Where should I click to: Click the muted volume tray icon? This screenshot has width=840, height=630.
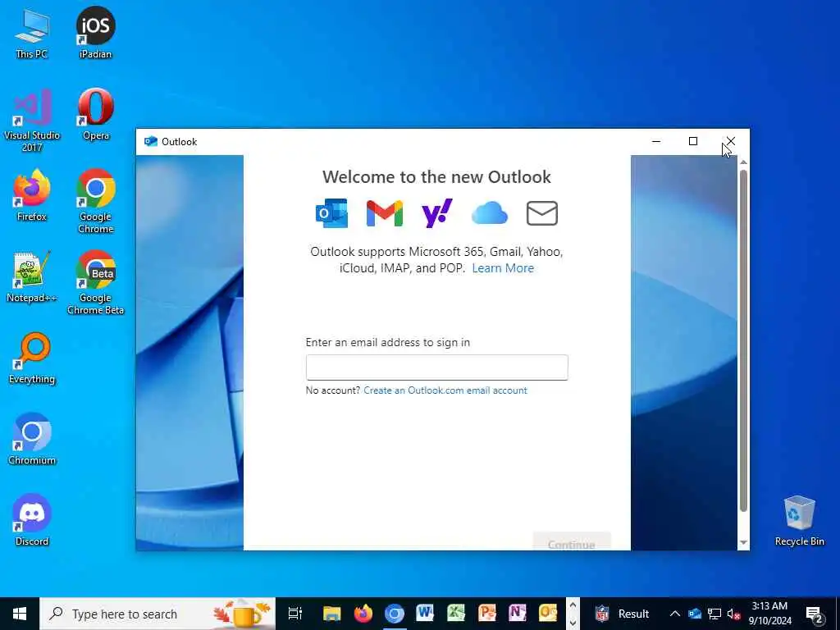coord(734,614)
